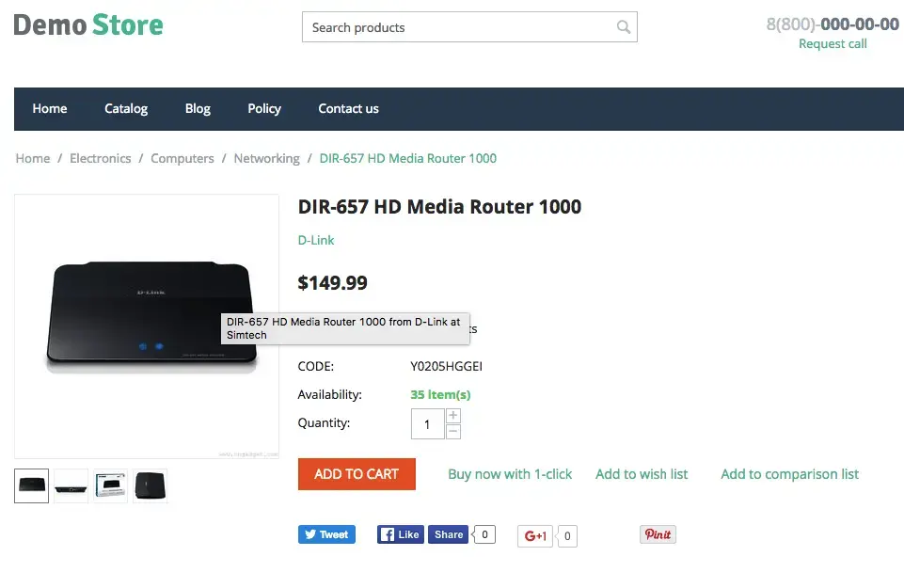Click the search magnifier icon
The height and width of the screenshot is (588, 904).
(623, 27)
